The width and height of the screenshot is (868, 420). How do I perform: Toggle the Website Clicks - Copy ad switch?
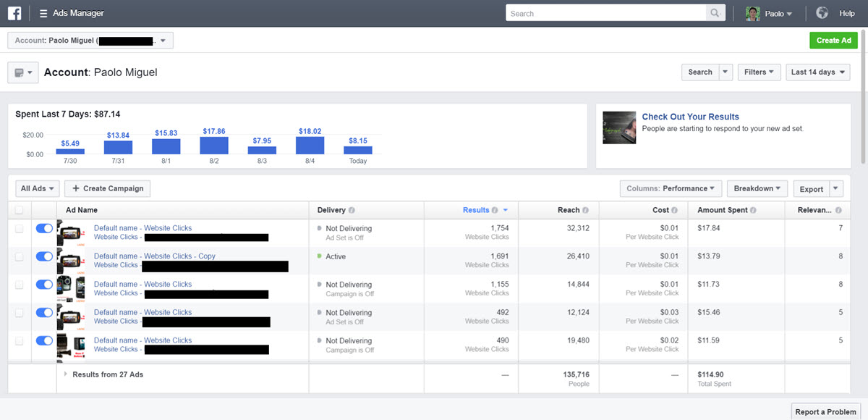click(44, 256)
